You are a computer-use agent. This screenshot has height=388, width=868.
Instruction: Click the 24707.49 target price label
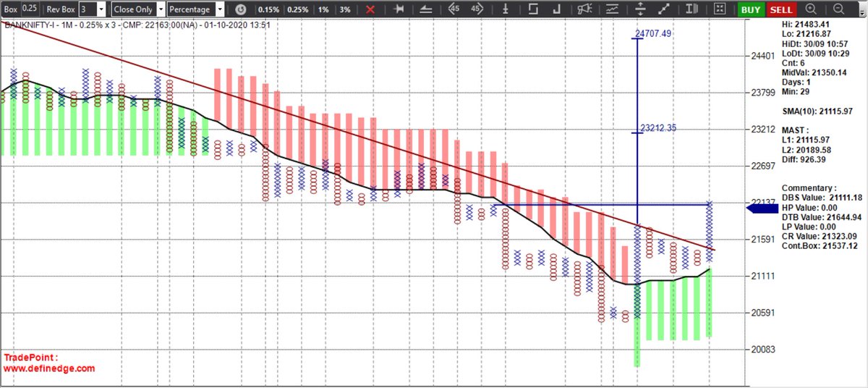(653, 34)
